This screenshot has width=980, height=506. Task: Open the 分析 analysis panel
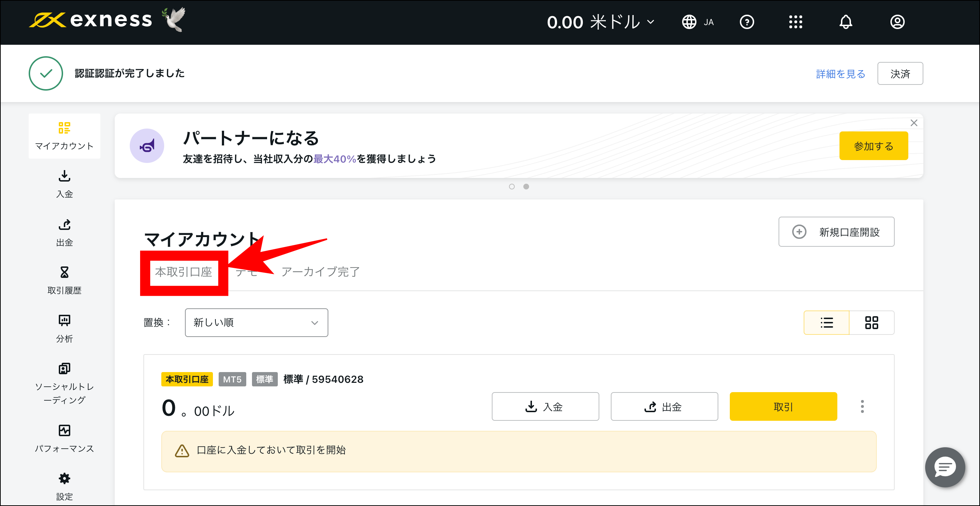click(x=64, y=328)
